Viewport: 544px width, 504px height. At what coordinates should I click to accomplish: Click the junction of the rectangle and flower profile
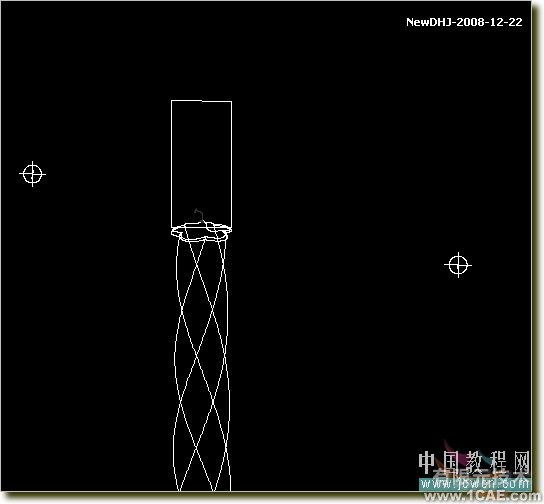click(201, 227)
